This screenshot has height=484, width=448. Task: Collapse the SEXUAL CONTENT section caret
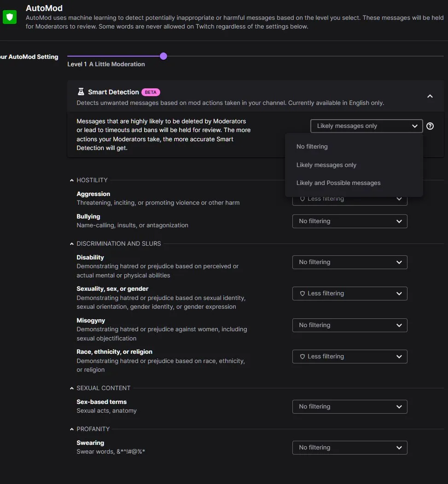[x=72, y=388]
